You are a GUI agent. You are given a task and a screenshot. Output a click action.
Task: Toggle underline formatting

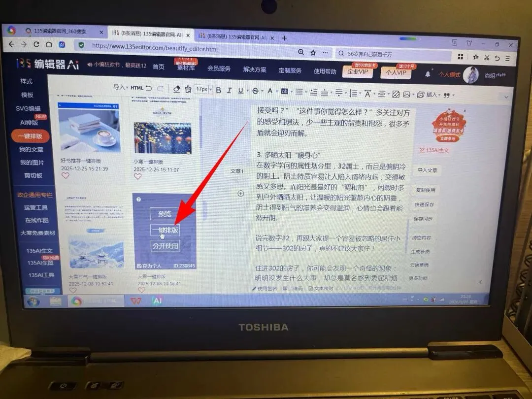click(240, 90)
